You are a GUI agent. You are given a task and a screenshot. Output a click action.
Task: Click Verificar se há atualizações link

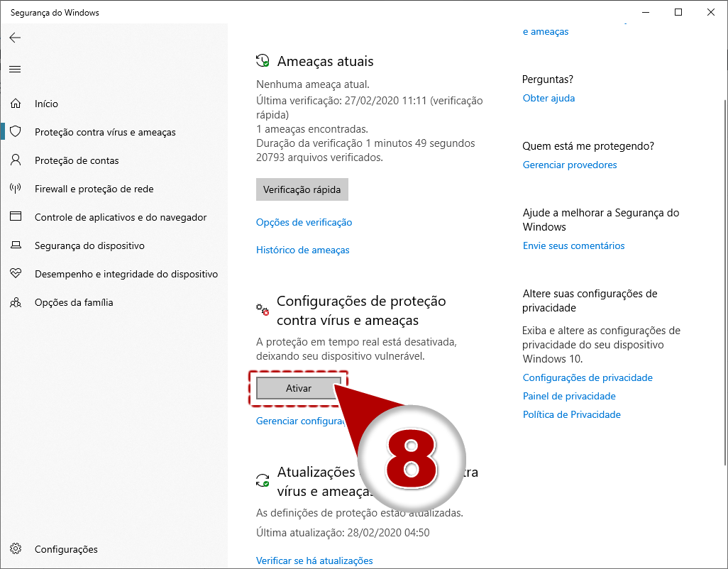[314, 560]
